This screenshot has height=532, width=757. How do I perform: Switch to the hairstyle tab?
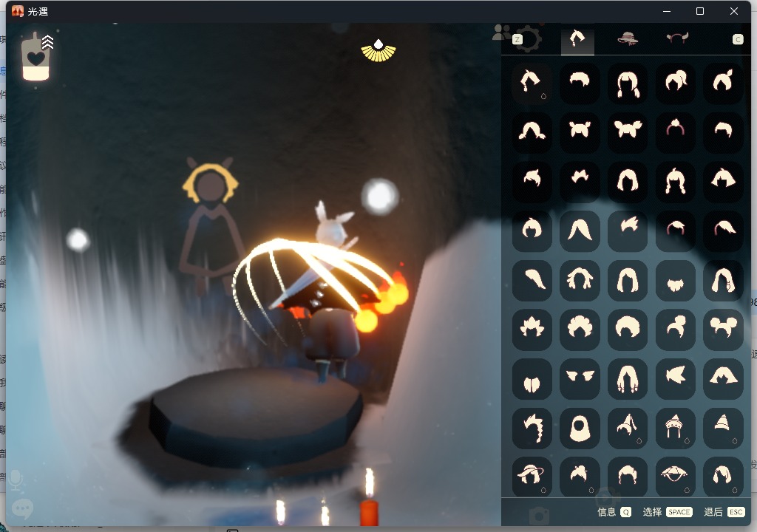click(x=577, y=38)
